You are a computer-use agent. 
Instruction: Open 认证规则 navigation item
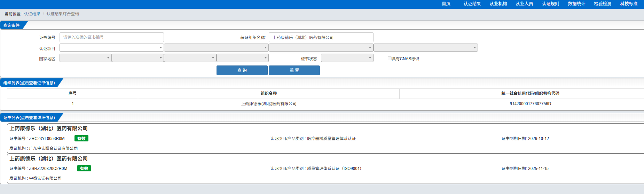[x=550, y=4]
